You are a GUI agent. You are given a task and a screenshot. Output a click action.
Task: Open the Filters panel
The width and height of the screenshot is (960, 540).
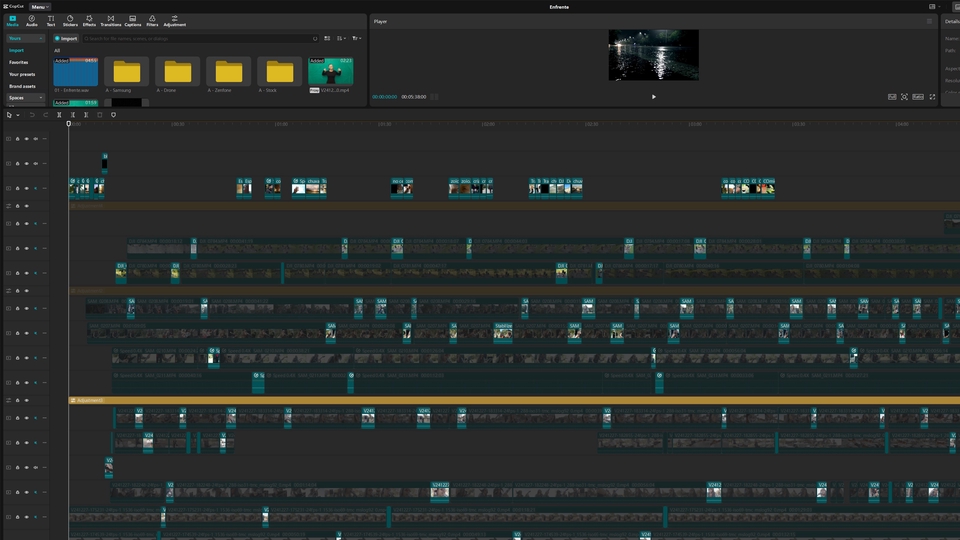tap(152, 20)
